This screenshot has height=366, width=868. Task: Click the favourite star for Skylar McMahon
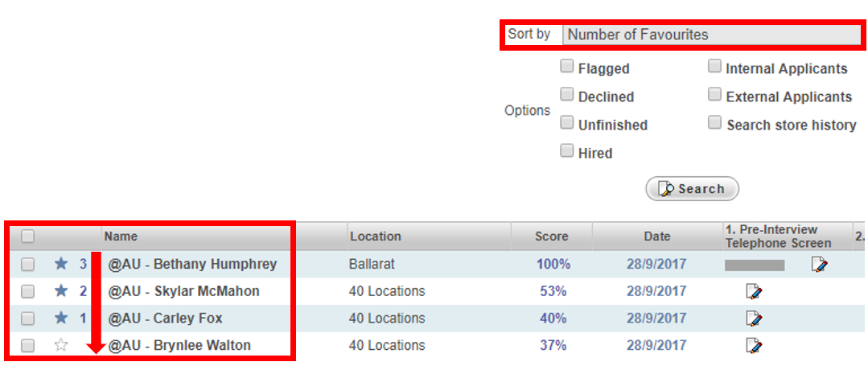pos(61,291)
